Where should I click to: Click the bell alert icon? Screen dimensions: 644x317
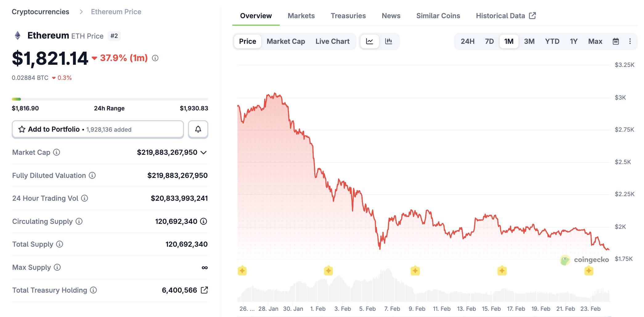198,129
